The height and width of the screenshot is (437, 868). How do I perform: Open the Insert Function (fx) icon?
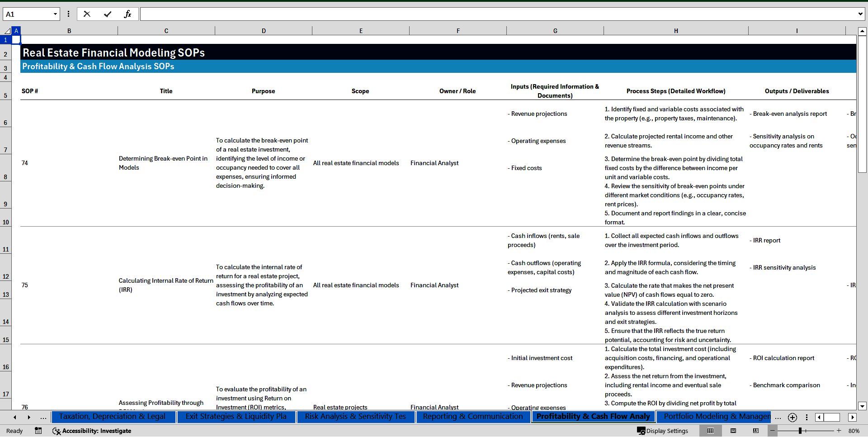click(x=128, y=14)
